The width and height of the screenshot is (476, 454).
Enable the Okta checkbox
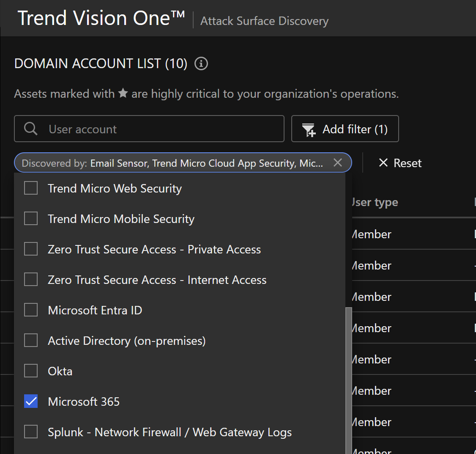[31, 371]
